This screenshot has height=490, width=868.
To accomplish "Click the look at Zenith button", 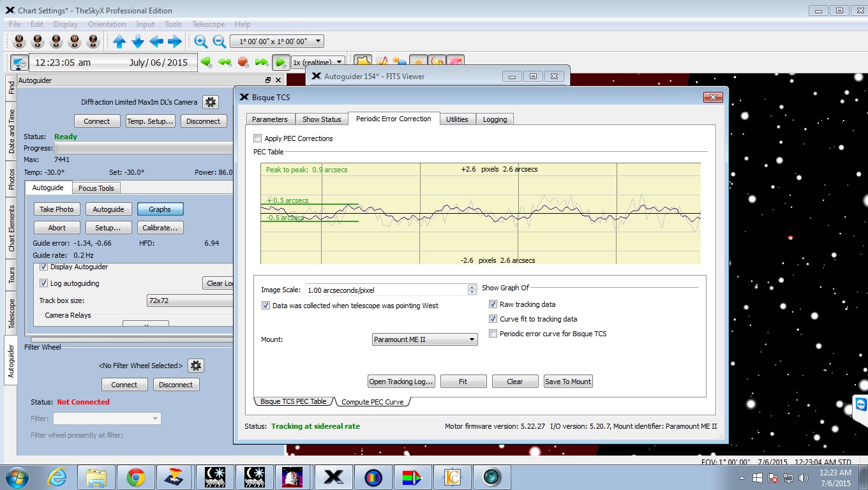I will [93, 41].
